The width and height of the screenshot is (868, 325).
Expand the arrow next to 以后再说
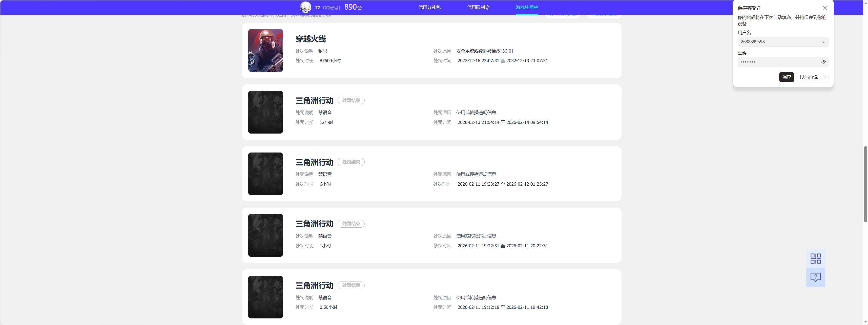click(825, 77)
